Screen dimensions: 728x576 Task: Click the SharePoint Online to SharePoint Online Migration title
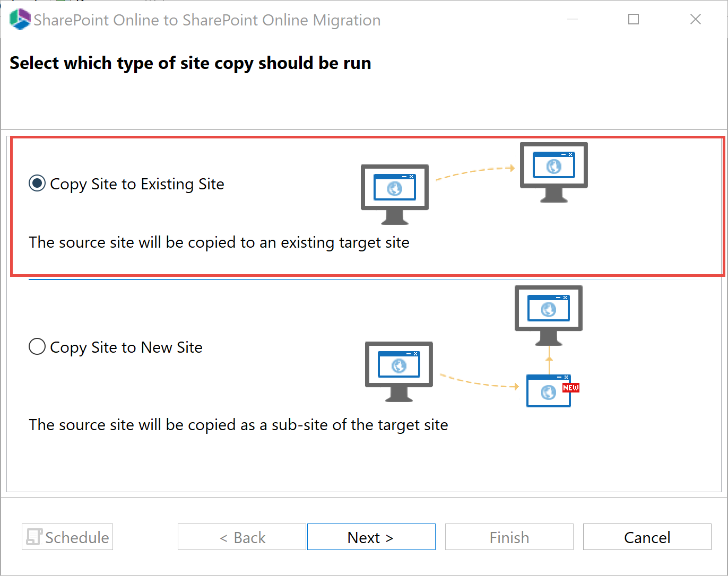coord(206,20)
